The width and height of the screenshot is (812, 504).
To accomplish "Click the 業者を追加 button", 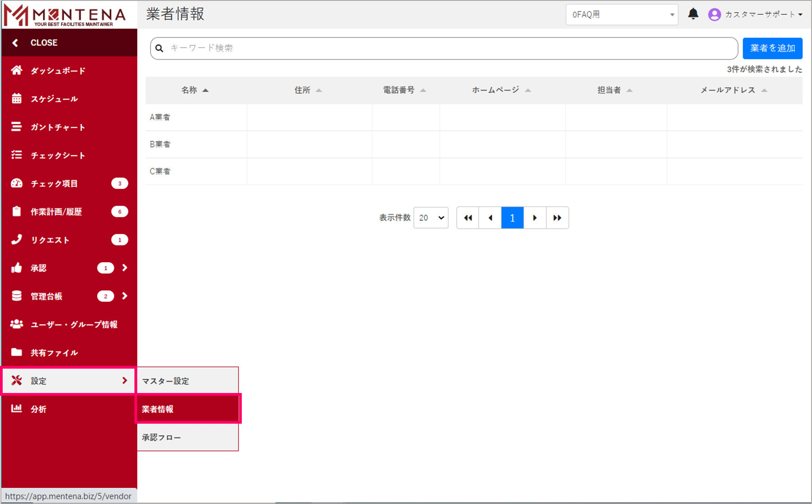I will (x=772, y=48).
